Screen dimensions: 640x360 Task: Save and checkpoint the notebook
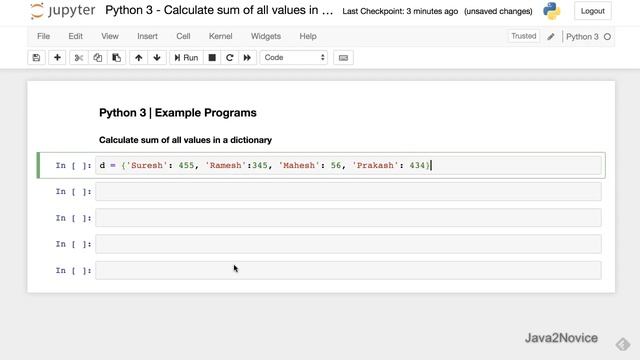[36, 58]
